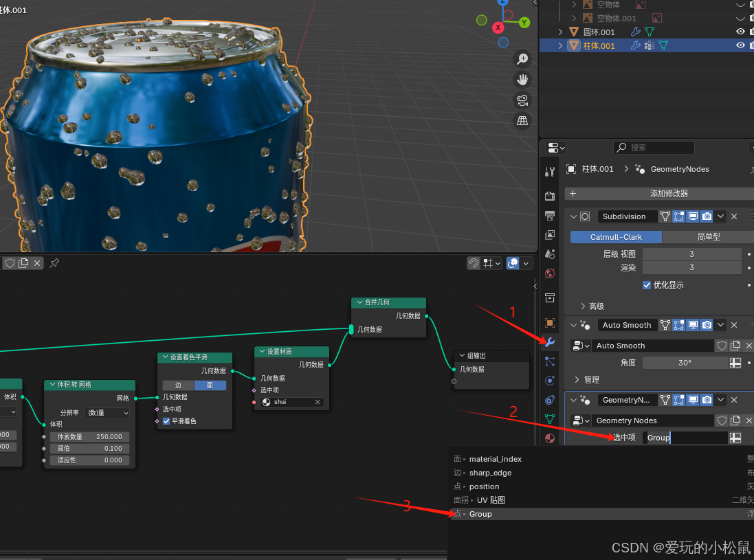The height and width of the screenshot is (560, 754).
Task: Click mesh data icon on 柱体.001 row
Action: 663,45
